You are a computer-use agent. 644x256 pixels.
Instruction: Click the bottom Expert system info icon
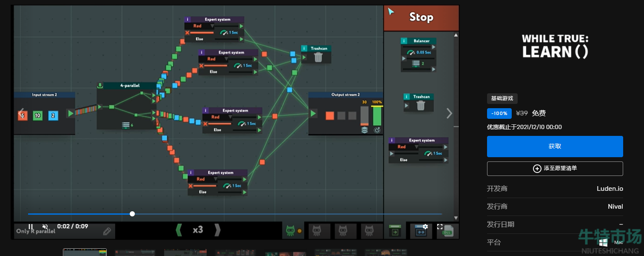(191, 173)
